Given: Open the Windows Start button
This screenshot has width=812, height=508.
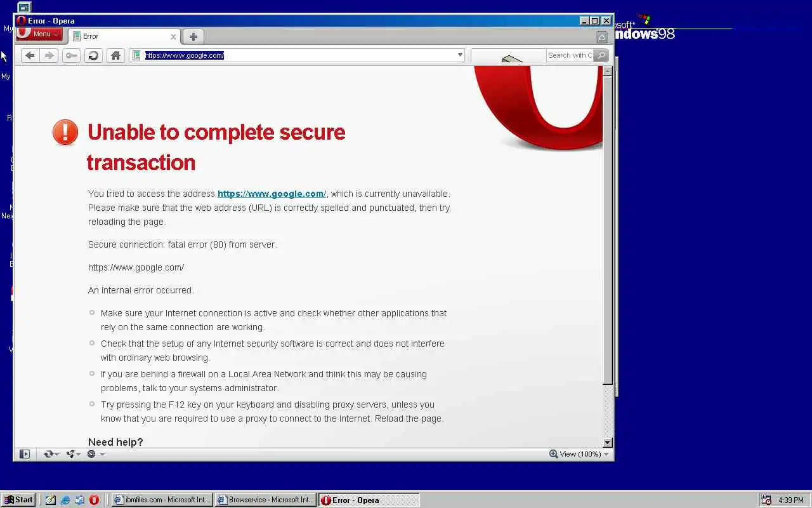Looking at the screenshot, I should [19, 500].
